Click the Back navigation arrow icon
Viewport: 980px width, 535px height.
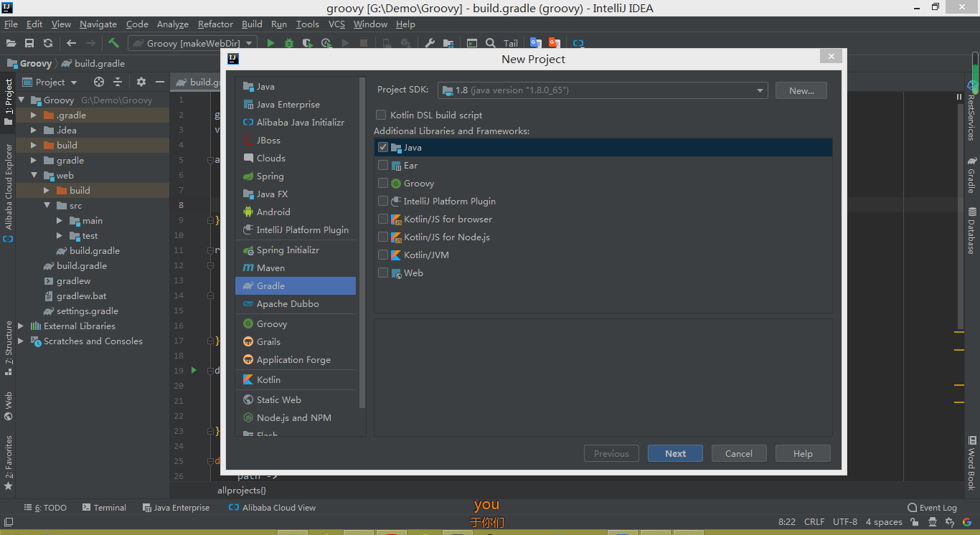pyautogui.click(x=71, y=43)
